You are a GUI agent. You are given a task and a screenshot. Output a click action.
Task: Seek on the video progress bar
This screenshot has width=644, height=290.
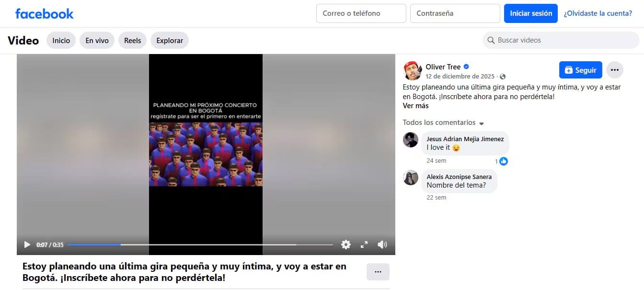[x=200, y=245]
